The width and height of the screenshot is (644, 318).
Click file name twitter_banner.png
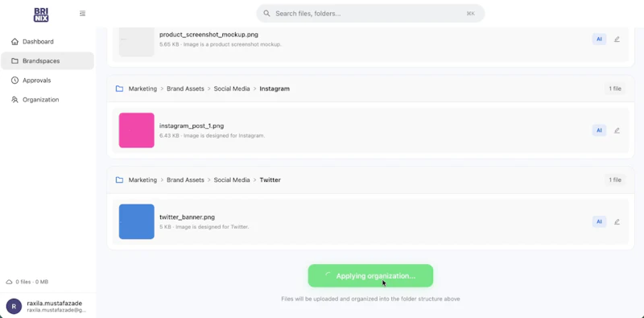click(x=187, y=217)
